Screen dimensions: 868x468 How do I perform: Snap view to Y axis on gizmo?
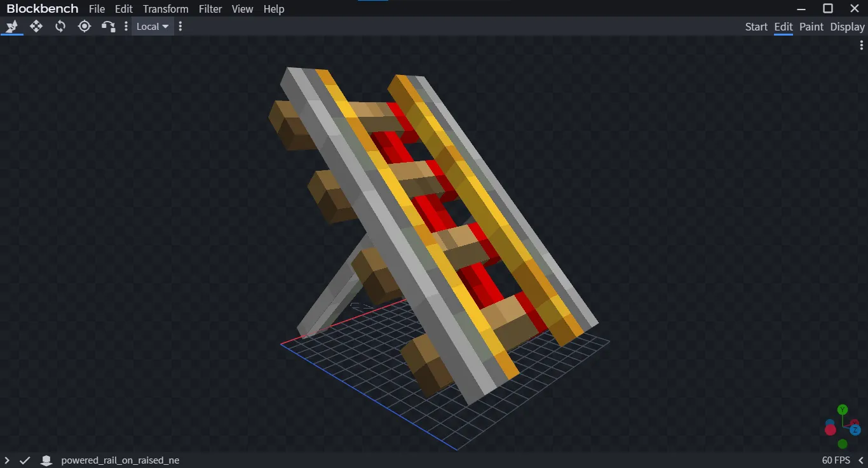pos(843,410)
